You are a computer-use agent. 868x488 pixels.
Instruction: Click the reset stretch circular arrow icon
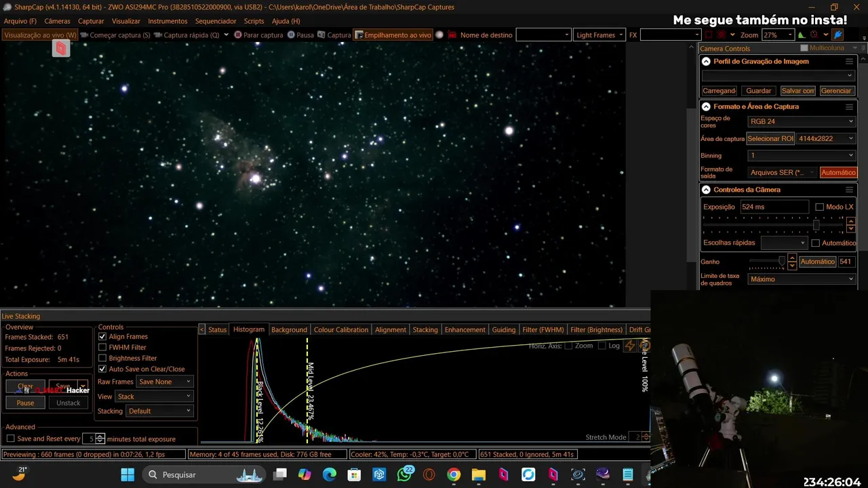pyautogui.click(x=645, y=346)
